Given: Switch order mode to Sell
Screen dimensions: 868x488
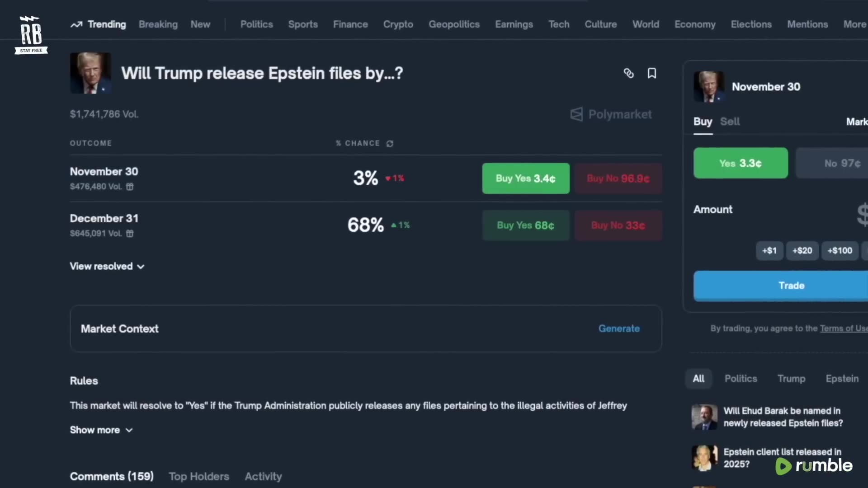Looking at the screenshot, I should pos(730,122).
